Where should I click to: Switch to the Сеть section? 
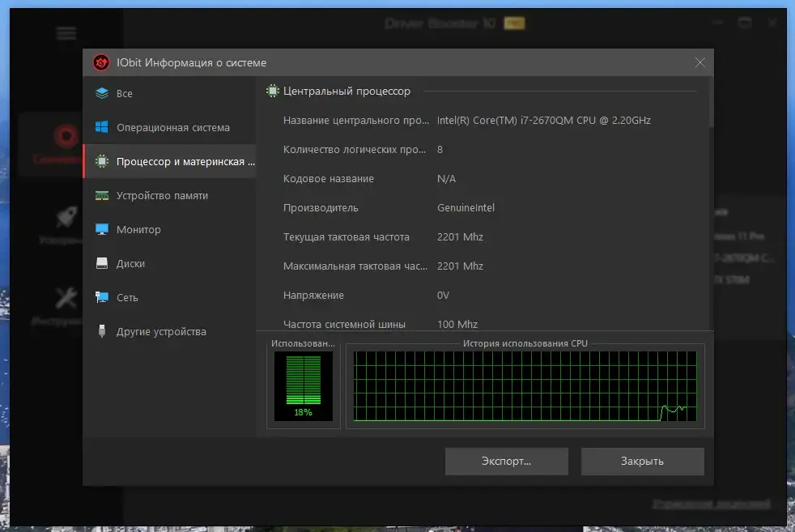(x=170, y=297)
